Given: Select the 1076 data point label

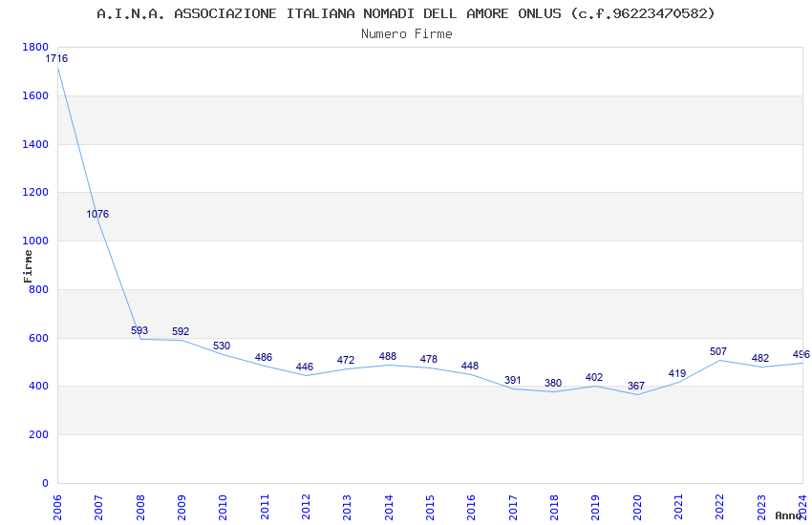Looking at the screenshot, I should pos(97,215).
